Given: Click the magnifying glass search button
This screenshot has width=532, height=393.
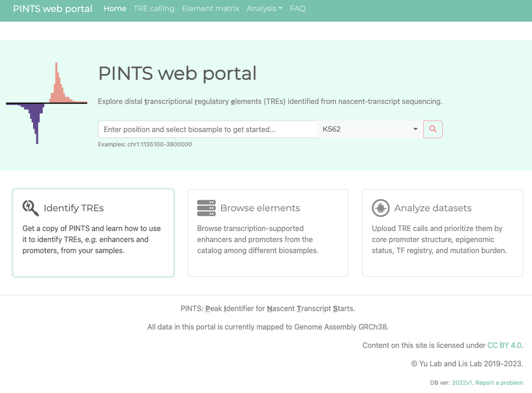Looking at the screenshot, I should click(x=433, y=129).
